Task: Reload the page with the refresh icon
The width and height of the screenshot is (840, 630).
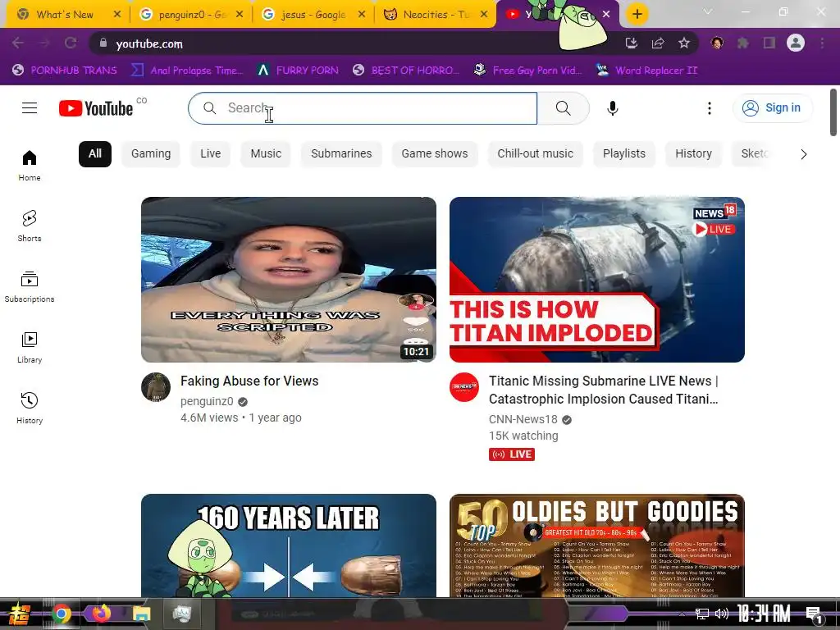Action: (71, 43)
